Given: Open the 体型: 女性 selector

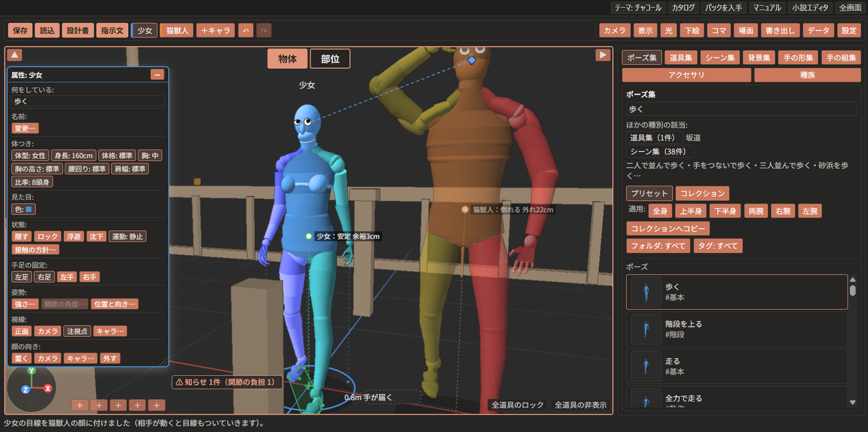Looking at the screenshot, I should (x=30, y=156).
